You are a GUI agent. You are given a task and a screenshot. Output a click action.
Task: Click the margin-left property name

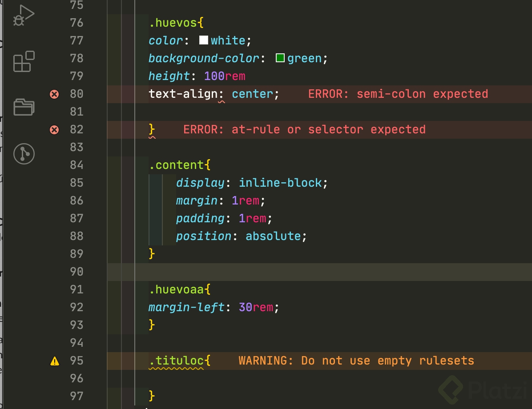(x=187, y=307)
